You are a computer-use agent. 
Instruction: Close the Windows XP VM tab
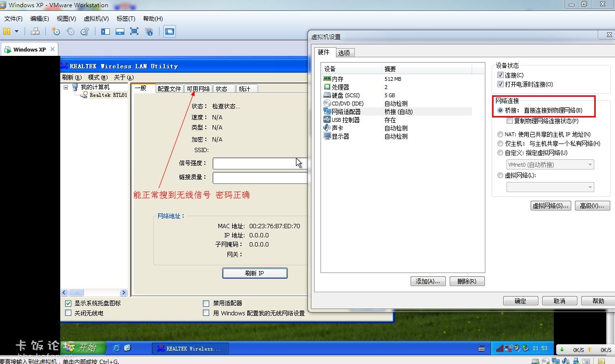pyautogui.click(x=53, y=49)
